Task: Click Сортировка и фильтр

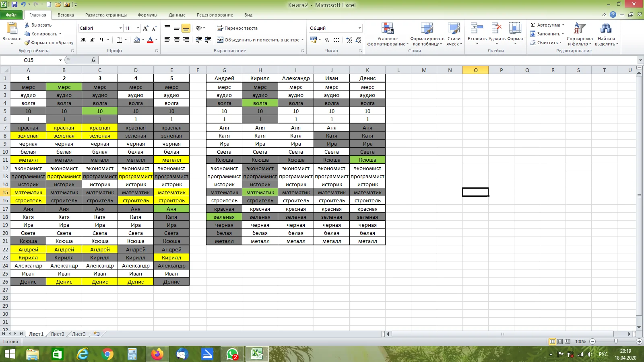Action: coord(580,34)
